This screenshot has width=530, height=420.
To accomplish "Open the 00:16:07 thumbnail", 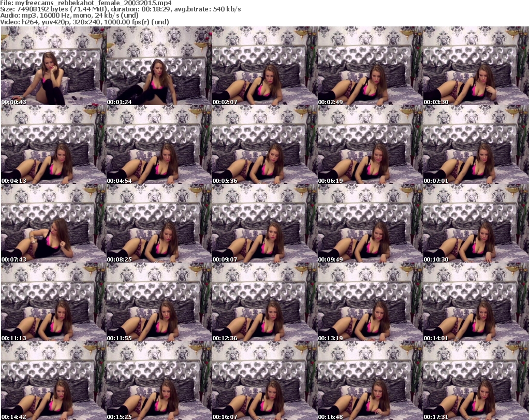I will [x=264, y=381].
